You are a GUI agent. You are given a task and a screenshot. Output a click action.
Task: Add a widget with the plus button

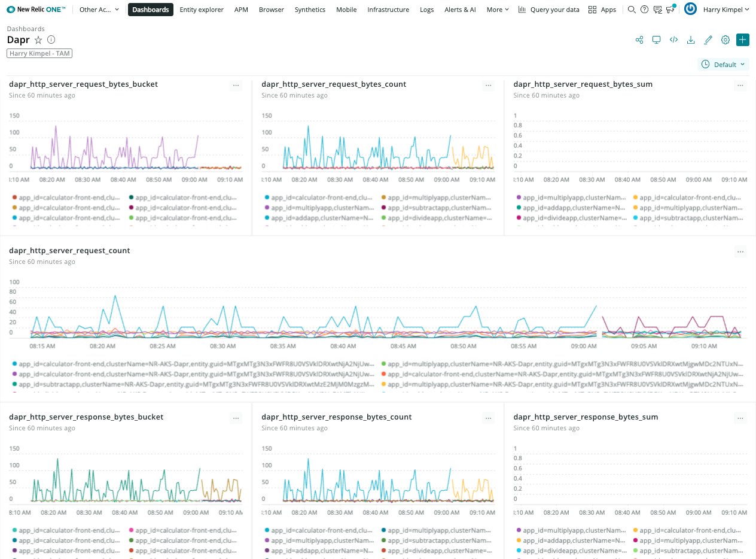[x=742, y=40]
